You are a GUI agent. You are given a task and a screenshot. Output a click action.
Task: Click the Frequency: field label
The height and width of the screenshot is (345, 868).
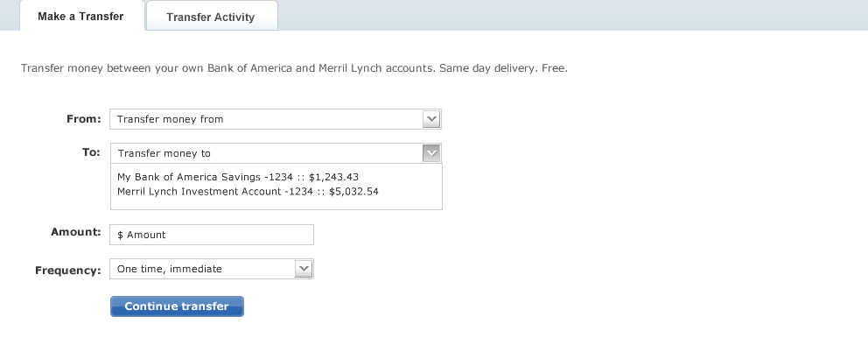(68, 271)
